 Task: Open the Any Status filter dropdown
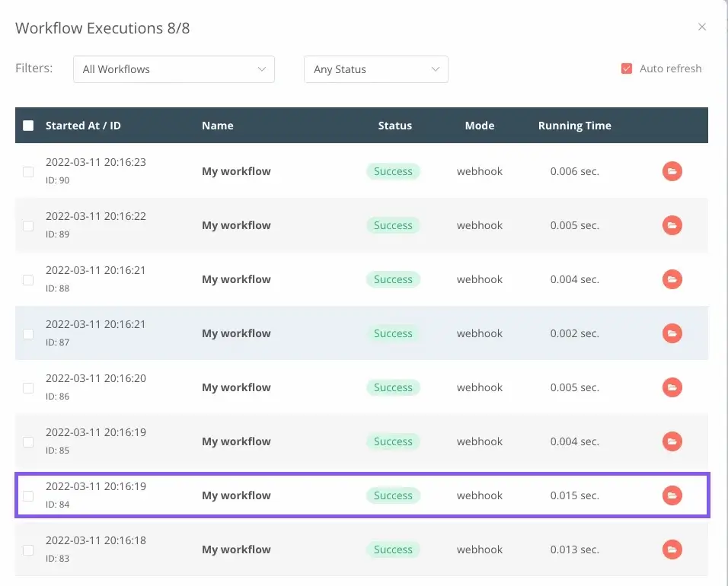[375, 69]
